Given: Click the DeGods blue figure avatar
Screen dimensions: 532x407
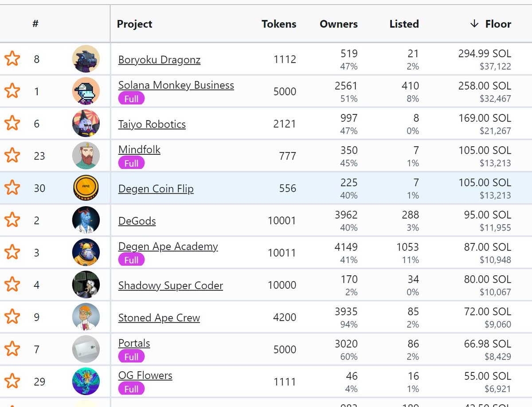Looking at the screenshot, I should coord(86,220).
